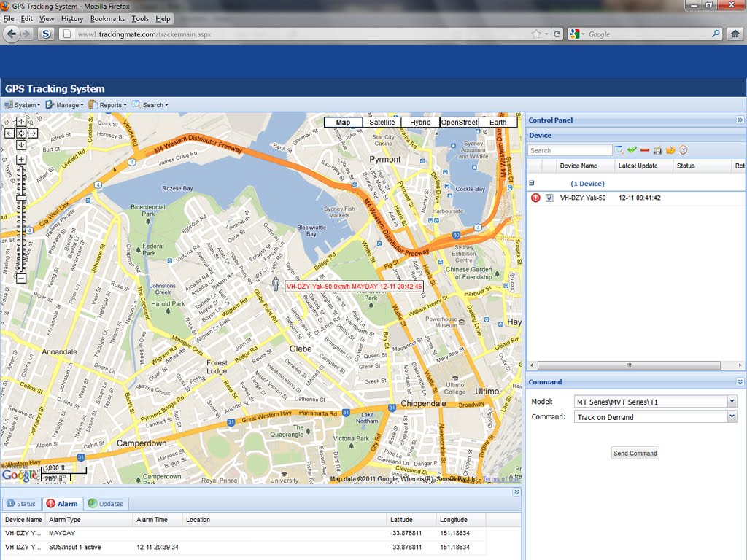Click the person marker on the map
Screen dimensions: 747x560
click(275, 284)
